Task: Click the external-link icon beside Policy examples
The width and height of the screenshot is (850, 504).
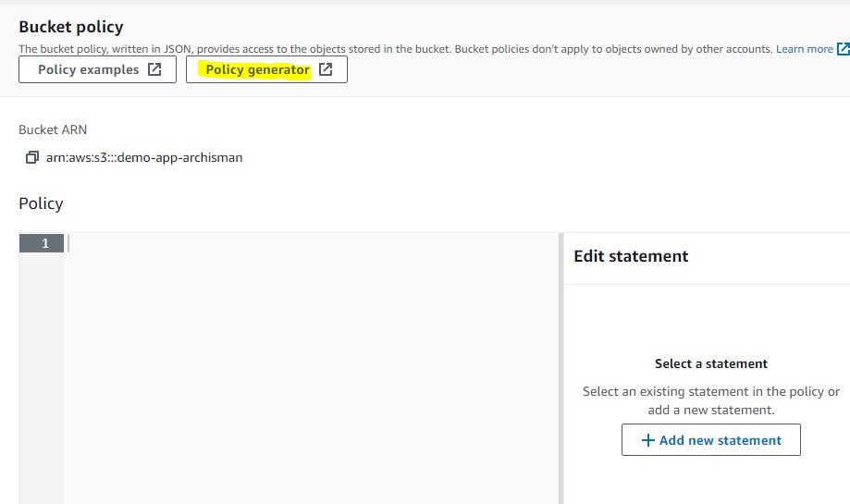Action: point(154,69)
